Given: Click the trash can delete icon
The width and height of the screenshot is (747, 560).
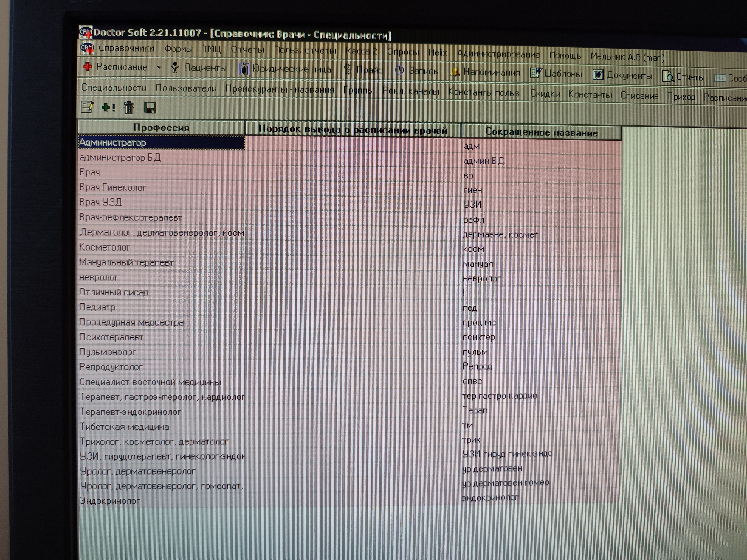Looking at the screenshot, I should [x=129, y=108].
